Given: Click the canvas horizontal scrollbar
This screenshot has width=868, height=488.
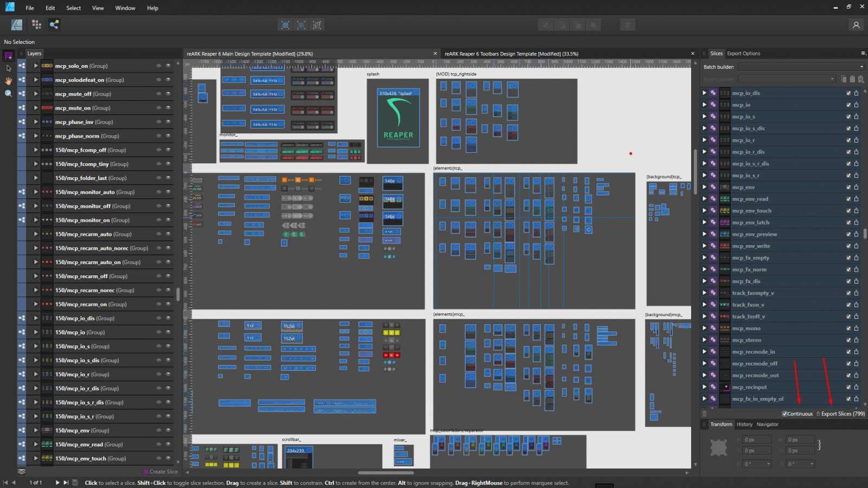Looking at the screenshot, I should click(x=385, y=473).
